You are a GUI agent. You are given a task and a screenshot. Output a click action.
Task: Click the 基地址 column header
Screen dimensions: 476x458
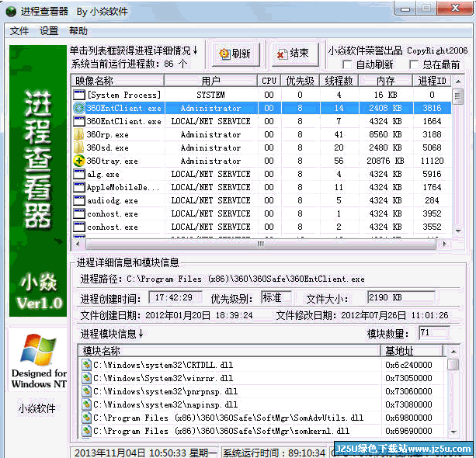click(412, 351)
